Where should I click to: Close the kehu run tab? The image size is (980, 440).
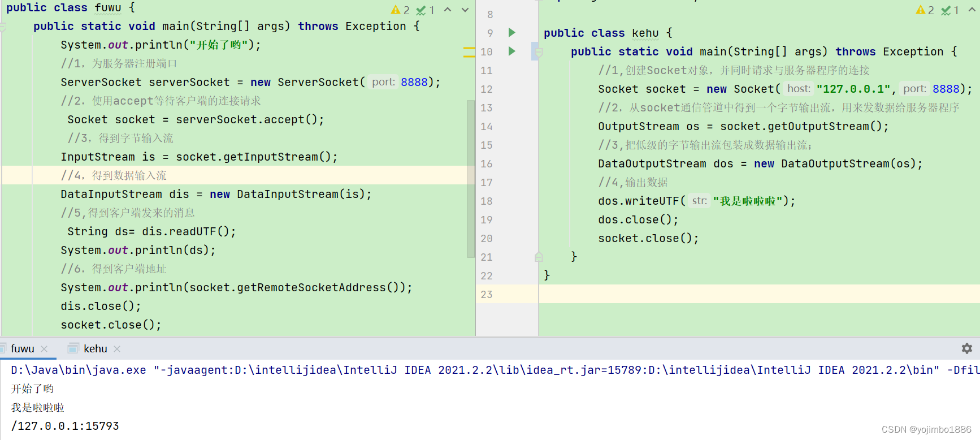point(117,349)
